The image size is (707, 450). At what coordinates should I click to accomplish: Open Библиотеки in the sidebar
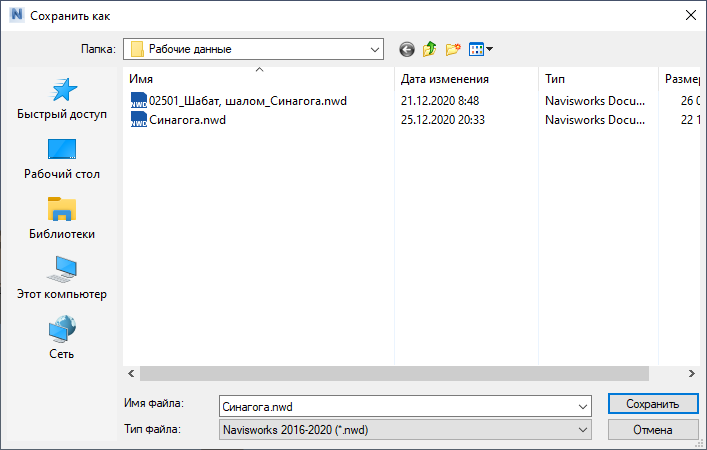62,219
